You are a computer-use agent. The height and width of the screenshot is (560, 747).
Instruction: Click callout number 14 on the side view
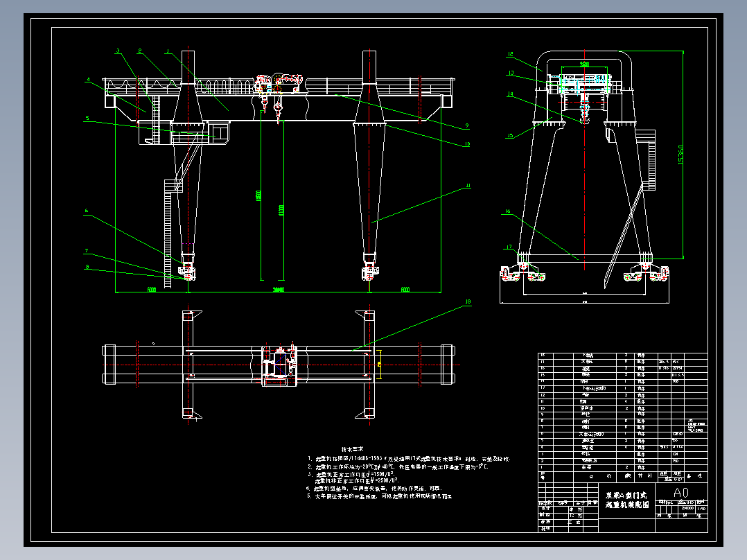(x=510, y=94)
